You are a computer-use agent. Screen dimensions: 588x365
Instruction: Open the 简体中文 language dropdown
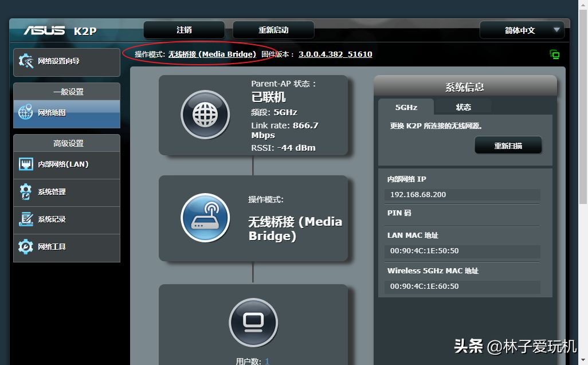click(522, 30)
